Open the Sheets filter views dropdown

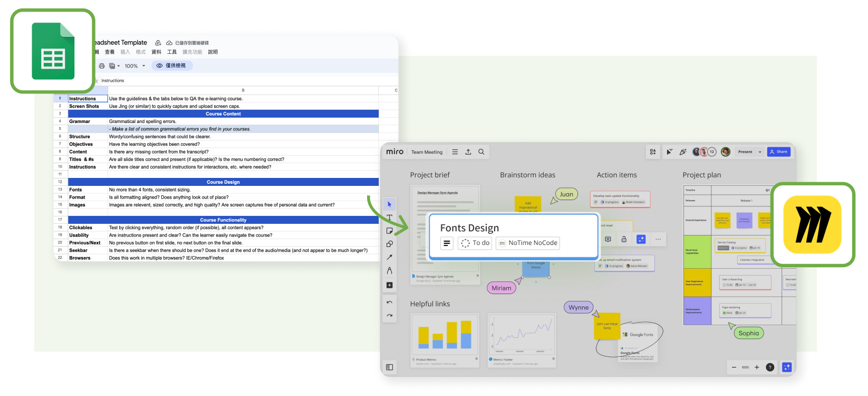(x=114, y=66)
